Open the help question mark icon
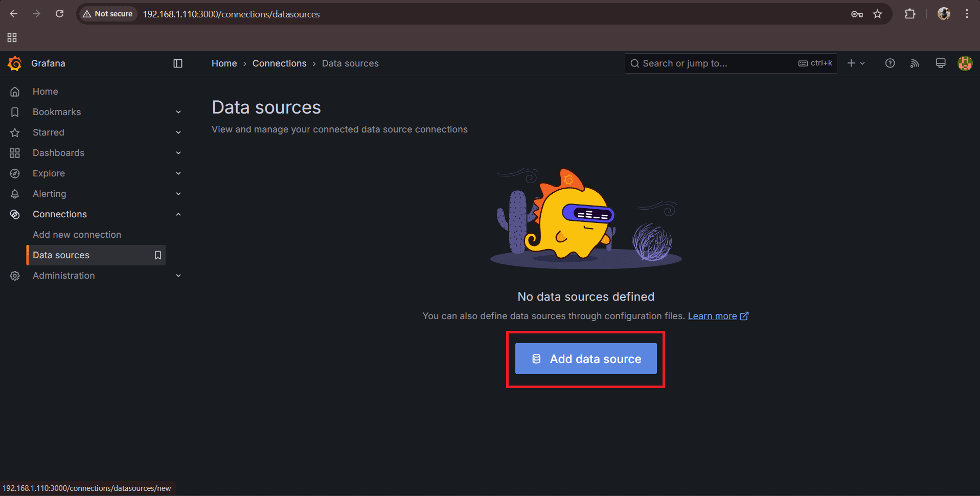This screenshot has width=980, height=496. pyautogui.click(x=890, y=63)
